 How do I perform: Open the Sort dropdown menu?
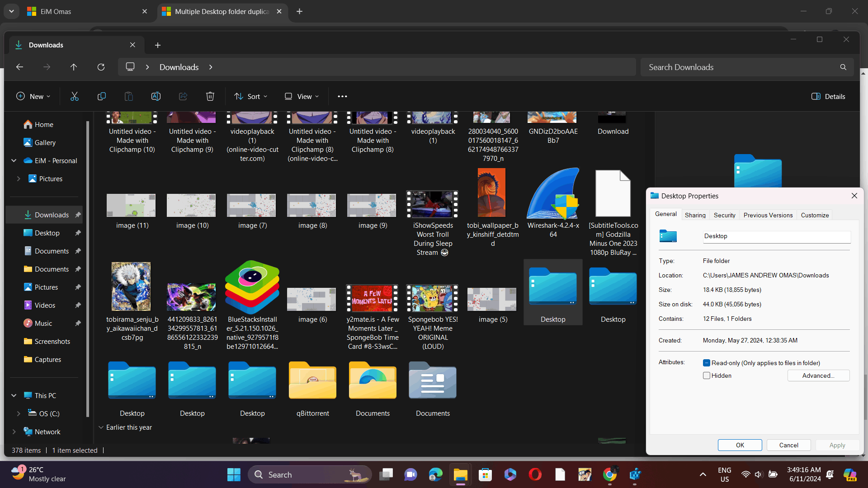tap(251, 96)
